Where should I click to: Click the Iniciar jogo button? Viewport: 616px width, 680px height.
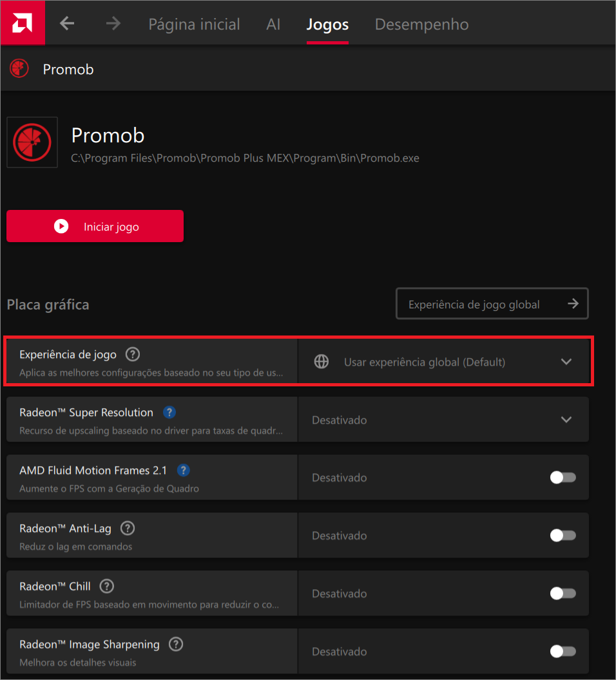[95, 226]
